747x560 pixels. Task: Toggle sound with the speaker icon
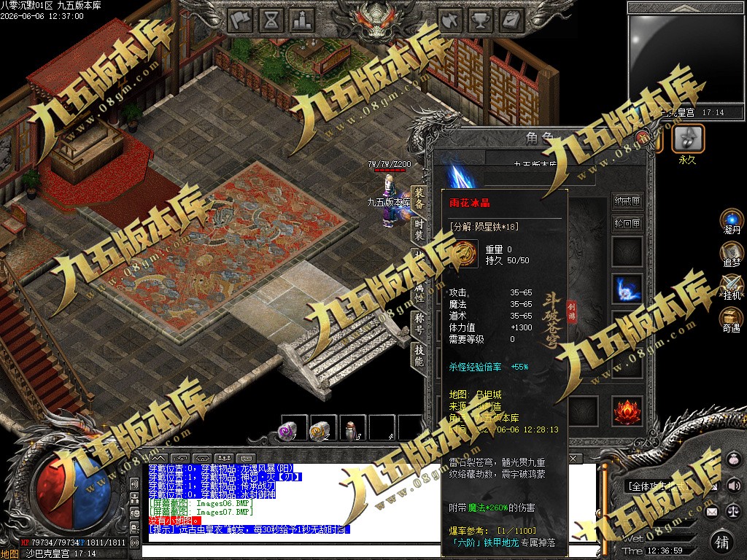pos(734,485)
